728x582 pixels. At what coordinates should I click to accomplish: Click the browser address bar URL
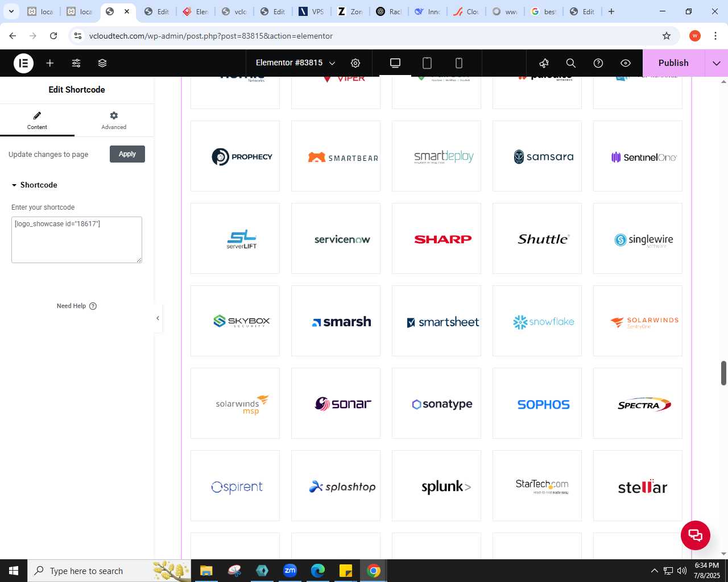211,36
